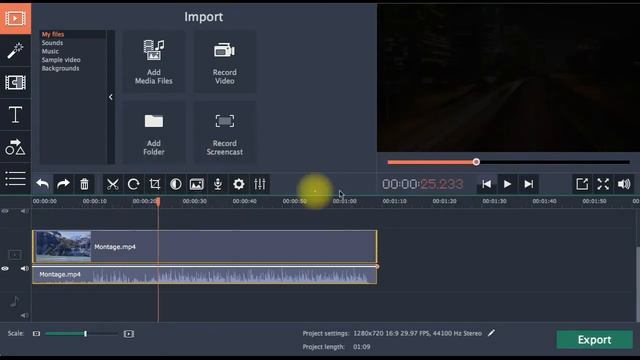Click the Project length 01:09 value
This screenshot has width=640, height=360.
(362, 347)
